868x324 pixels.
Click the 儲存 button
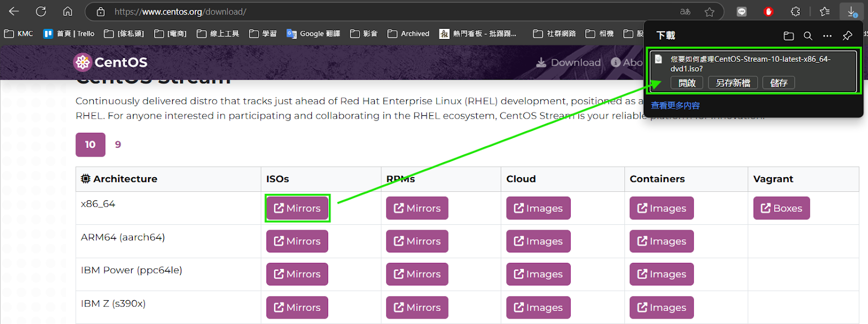click(778, 83)
